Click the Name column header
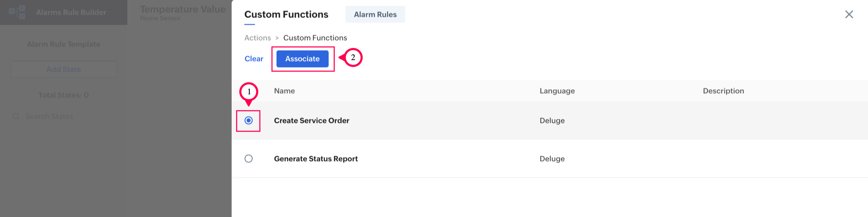Screen dimensions: 868x217 (x=284, y=91)
